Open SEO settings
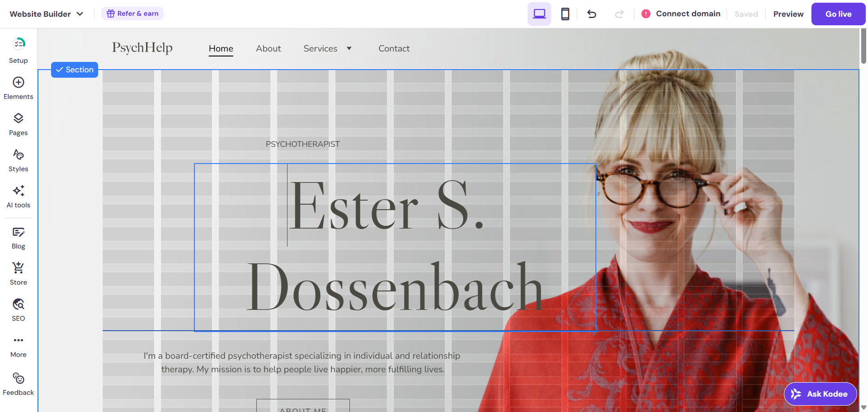The height and width of the screenshot is (412, 868). [x=19, y=310]
